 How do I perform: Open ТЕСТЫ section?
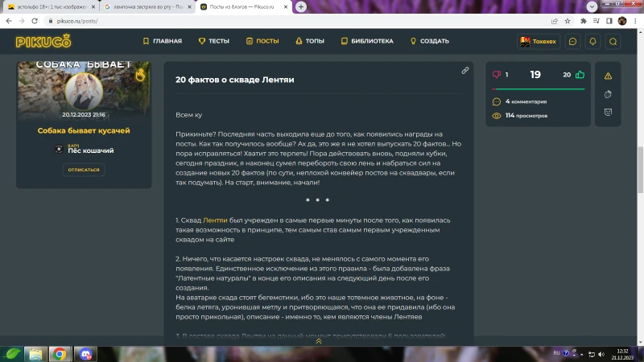click(214, 41)
